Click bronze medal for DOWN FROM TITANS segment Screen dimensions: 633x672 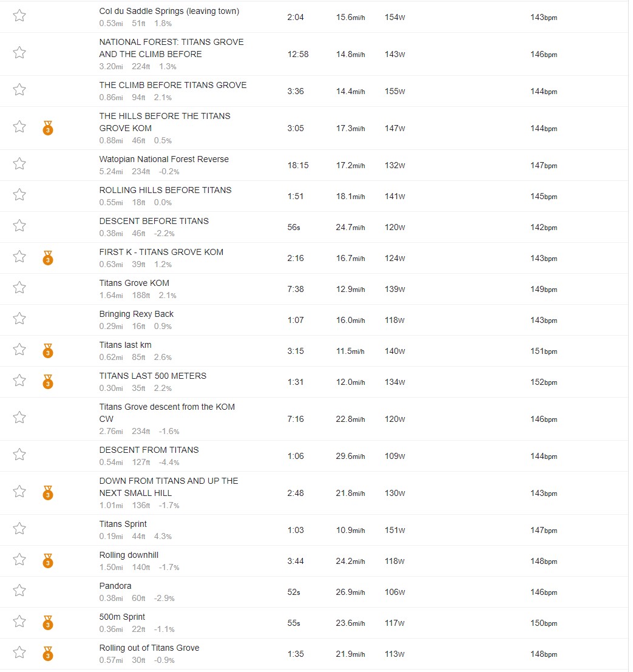coord(48,493)
